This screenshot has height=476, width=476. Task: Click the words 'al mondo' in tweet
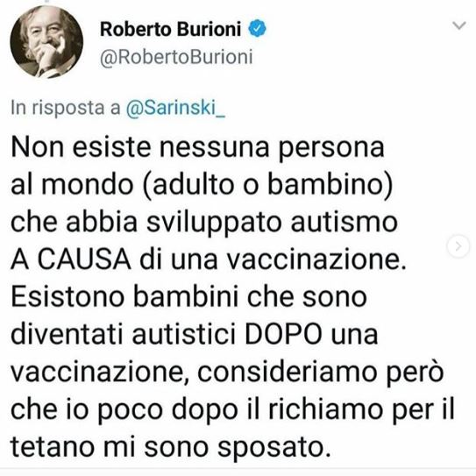coord(72,185)
